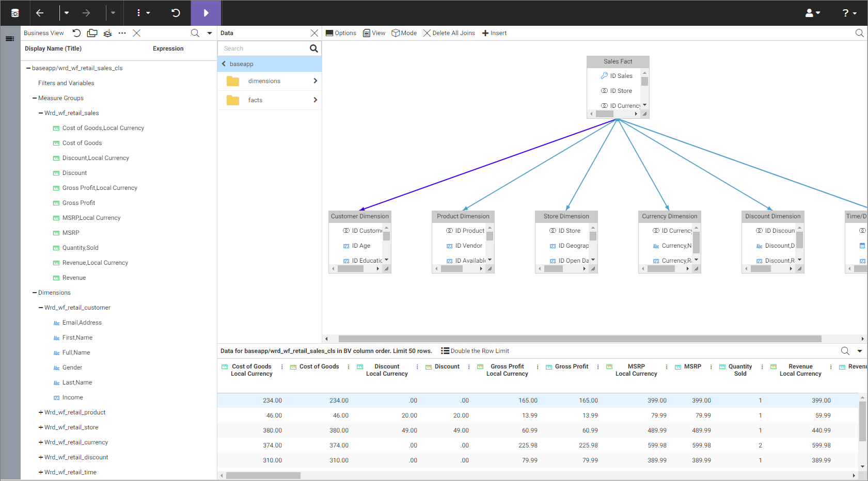Select the Income field
This screenshot has height=481, width=868.
pos(72,397)
